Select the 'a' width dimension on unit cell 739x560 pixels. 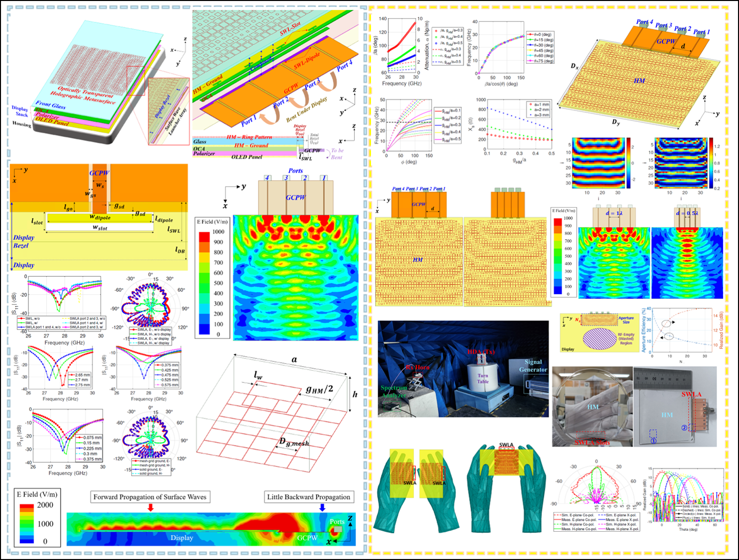[294, 359]
